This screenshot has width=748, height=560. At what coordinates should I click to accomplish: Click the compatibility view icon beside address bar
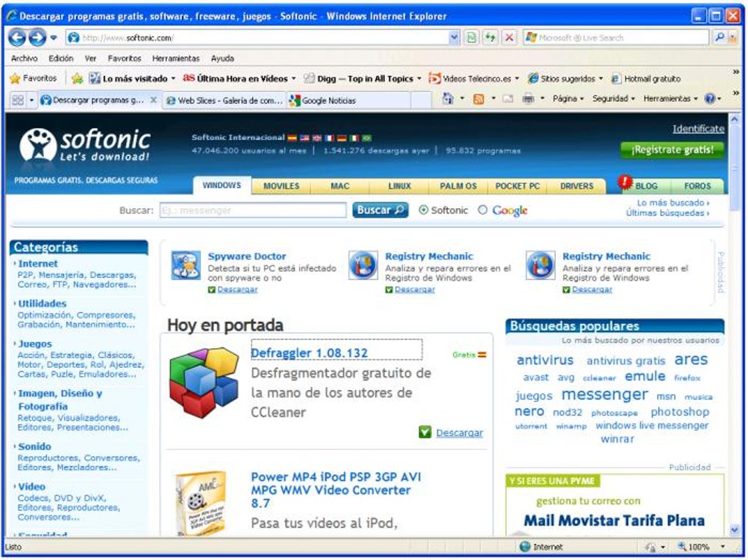point(472,37)
